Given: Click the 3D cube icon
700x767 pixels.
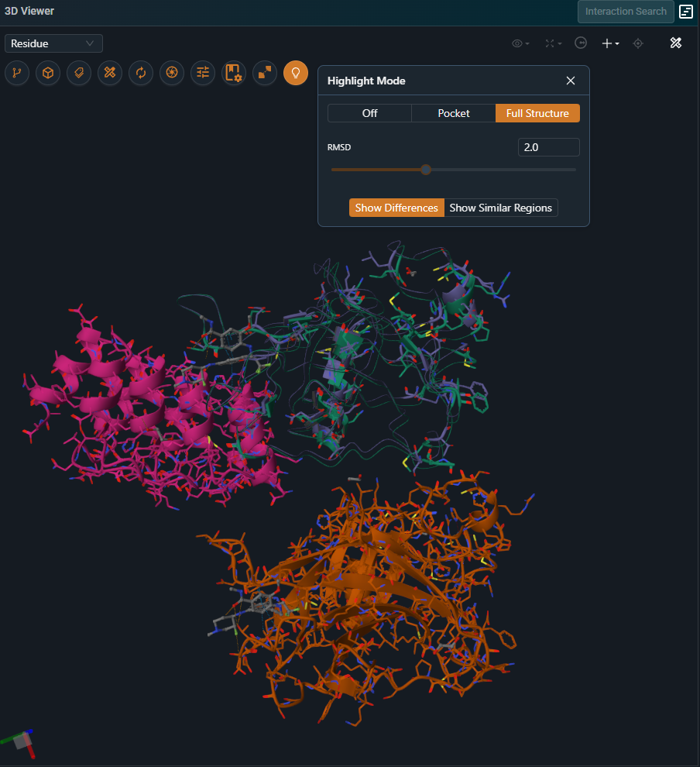Looking at the screenshot, I should pyautogui.click(x=48, y=73).
